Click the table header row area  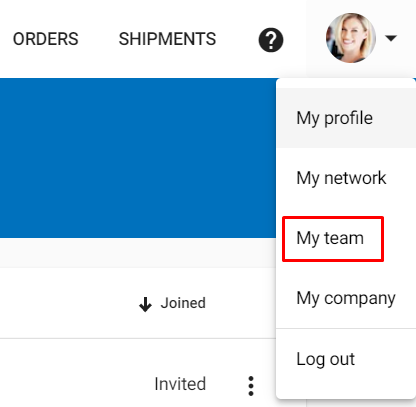[138, 303]
